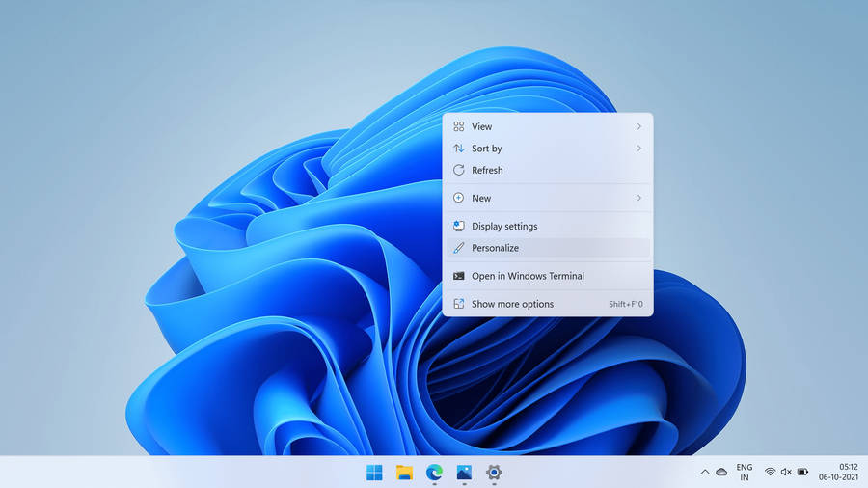Screen dimensions: 868x488
Task: Open the Windows Start menu
Action: (374, 473)
